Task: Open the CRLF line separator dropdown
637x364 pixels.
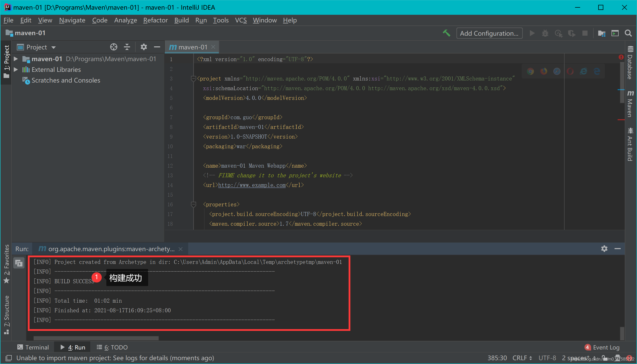Action: click(522, 358)
